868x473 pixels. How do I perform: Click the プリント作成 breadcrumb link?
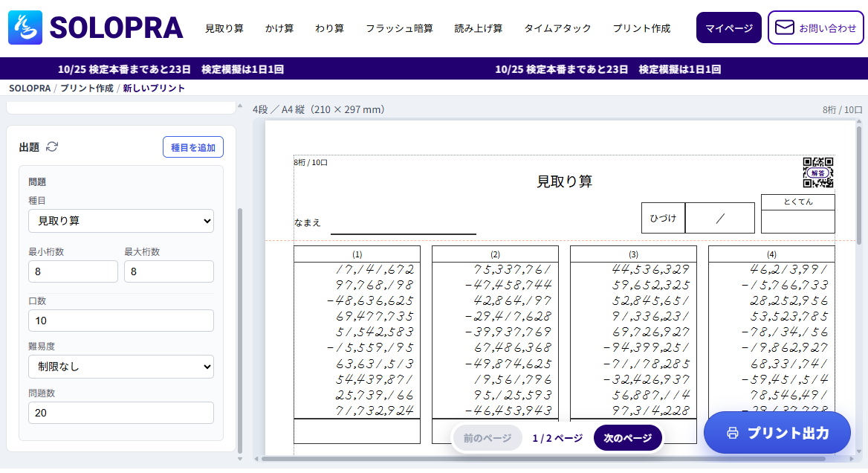86,88
